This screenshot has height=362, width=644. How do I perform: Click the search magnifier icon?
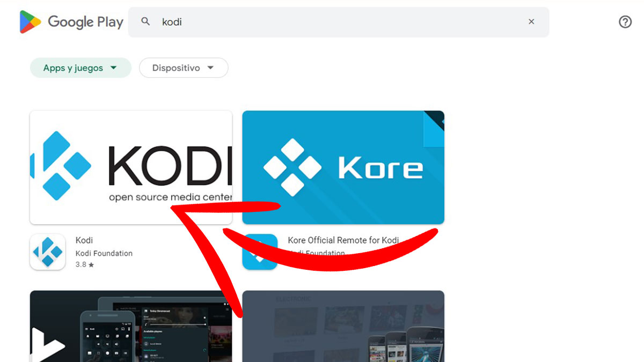tap(145, 21)
